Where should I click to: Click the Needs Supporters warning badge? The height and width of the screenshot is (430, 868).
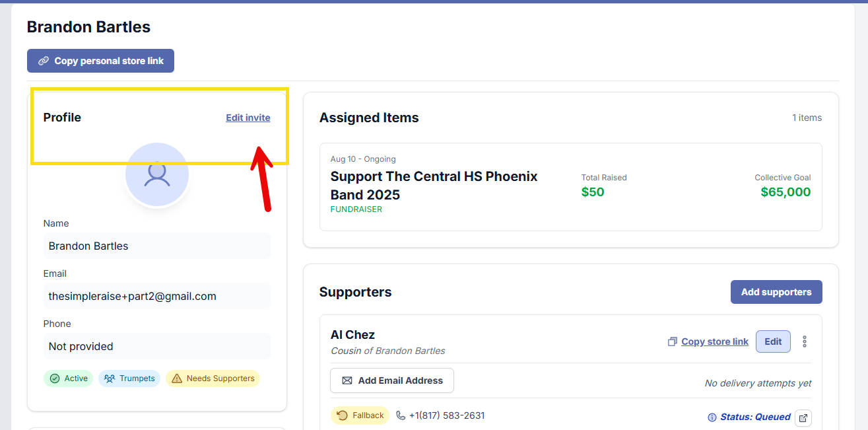pyautogui.click(x=213, y=378)
